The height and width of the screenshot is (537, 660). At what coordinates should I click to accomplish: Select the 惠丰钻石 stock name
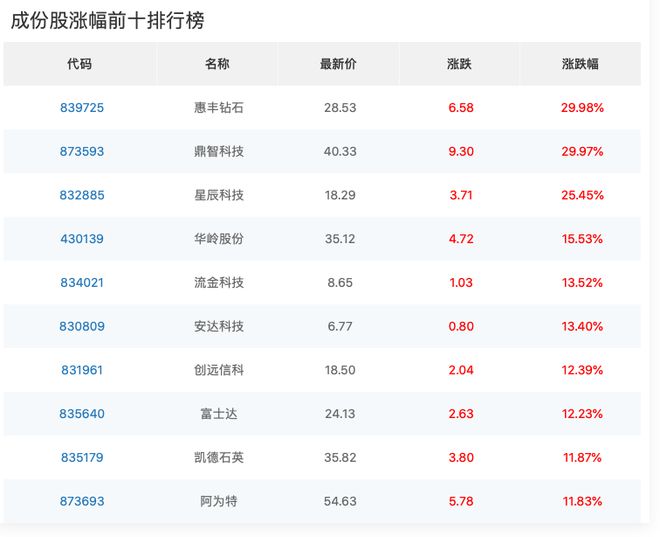tap(218, 108)
